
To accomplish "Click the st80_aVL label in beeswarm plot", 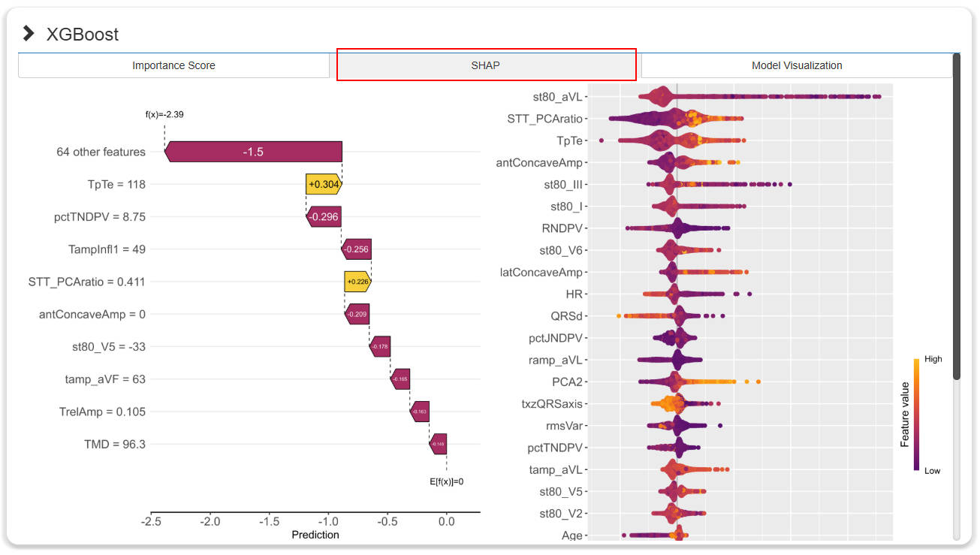I will 558,96.
